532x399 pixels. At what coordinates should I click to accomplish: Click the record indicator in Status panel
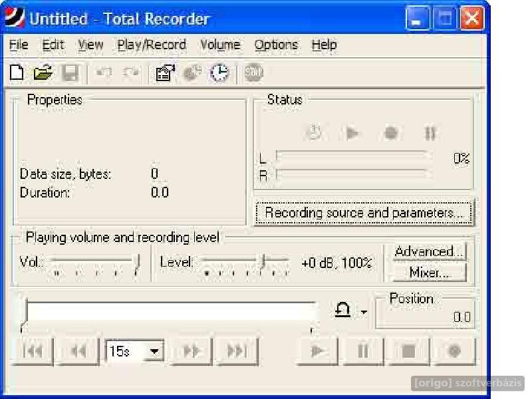pos(390,133)
